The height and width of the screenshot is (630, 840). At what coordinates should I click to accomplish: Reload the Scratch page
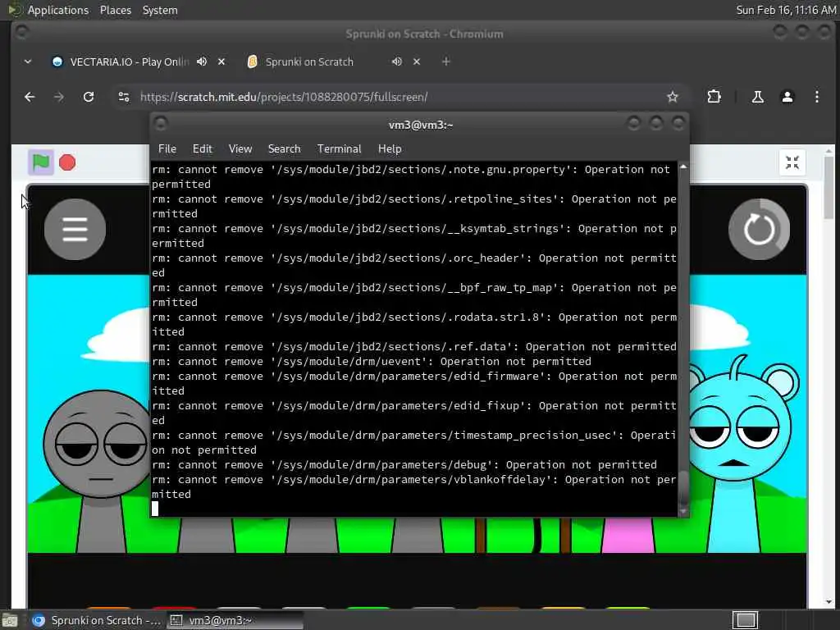(x=89, y=97)
